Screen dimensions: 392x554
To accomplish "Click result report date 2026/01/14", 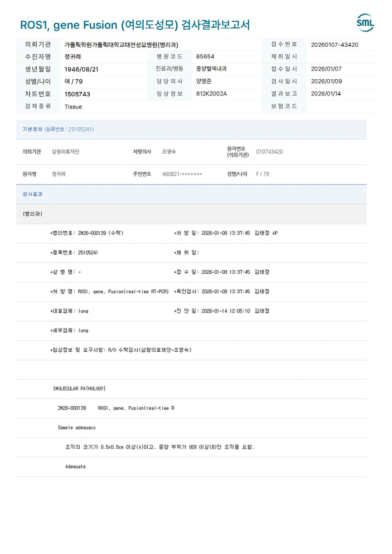I will 326,94.
